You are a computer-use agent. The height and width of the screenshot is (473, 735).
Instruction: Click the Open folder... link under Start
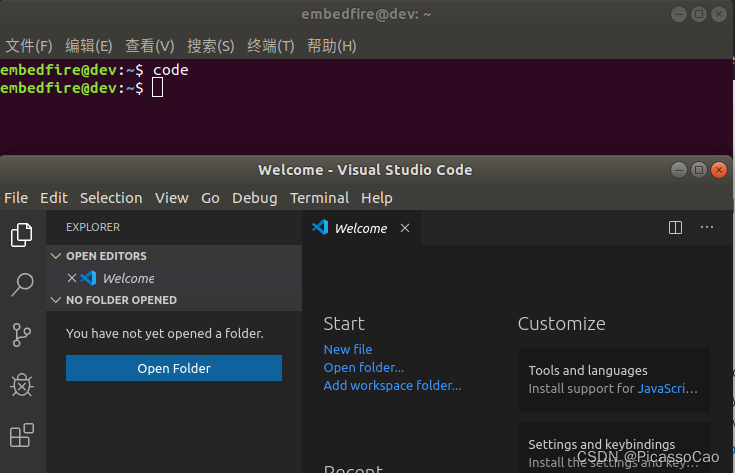click(364, 367)
